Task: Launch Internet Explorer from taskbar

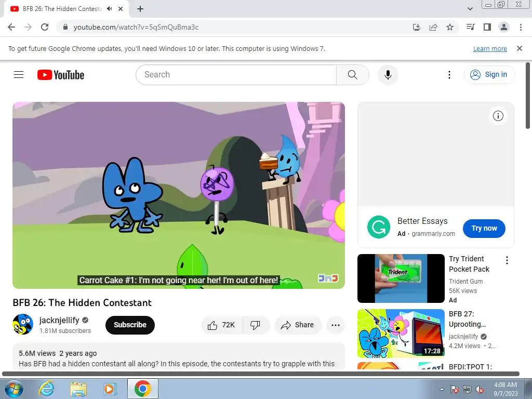Action: (x=46, y=389)
